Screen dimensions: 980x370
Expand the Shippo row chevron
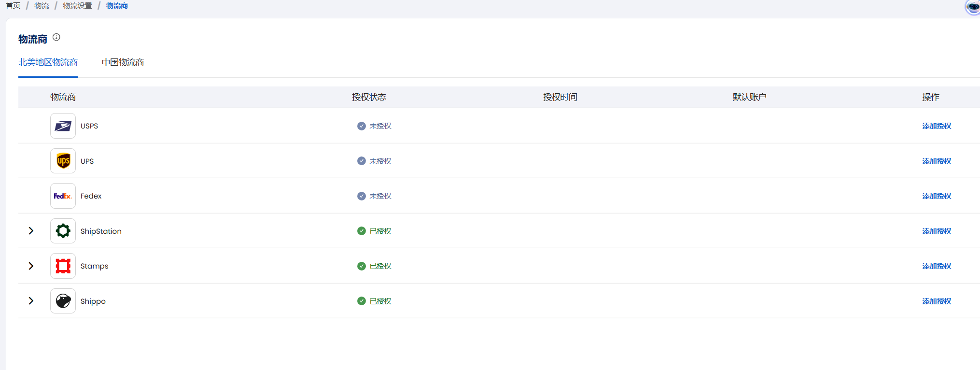pos(31,301)
